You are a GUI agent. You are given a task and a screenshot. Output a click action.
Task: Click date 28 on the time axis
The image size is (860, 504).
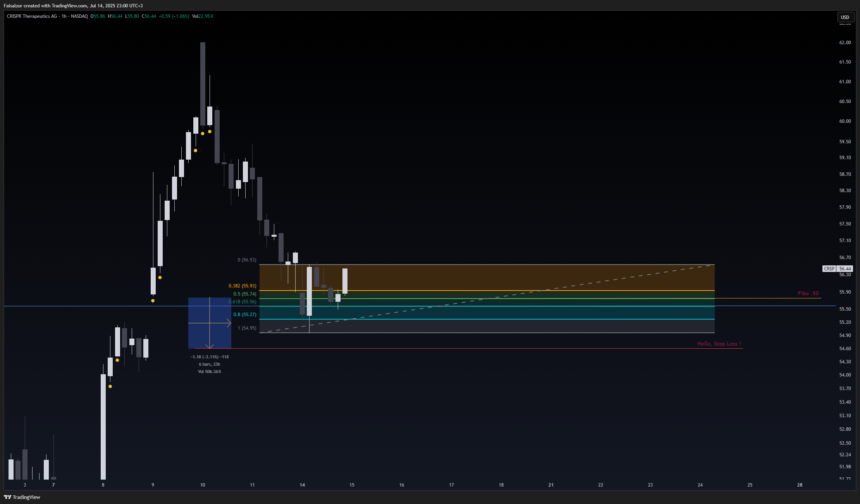click(800, 485)
